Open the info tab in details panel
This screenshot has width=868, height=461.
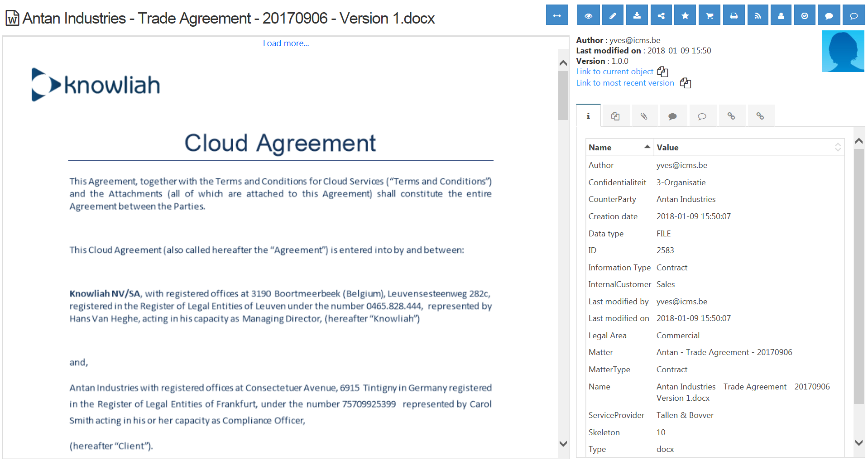(x=588, y=116)
